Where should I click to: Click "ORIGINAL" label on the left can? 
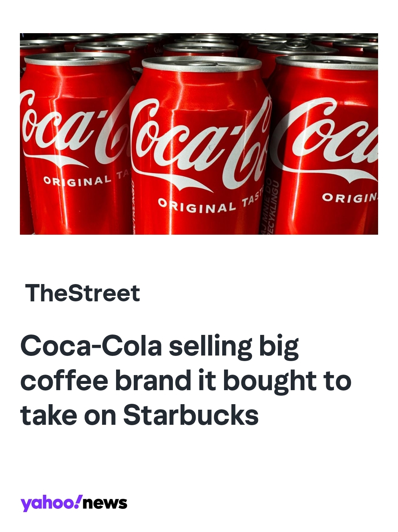tap(78, 181)
